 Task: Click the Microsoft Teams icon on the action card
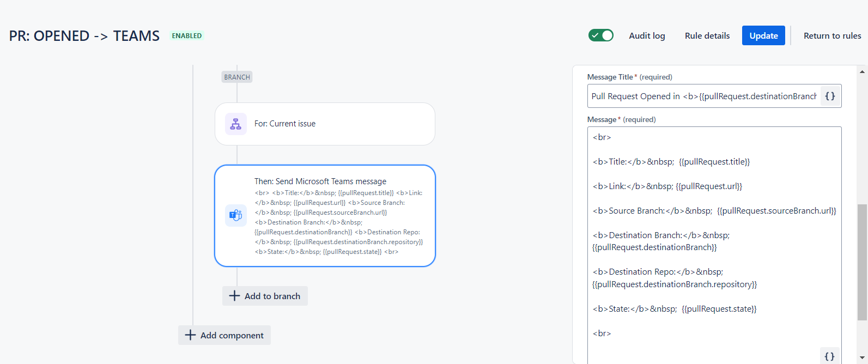tap(236, 215)
